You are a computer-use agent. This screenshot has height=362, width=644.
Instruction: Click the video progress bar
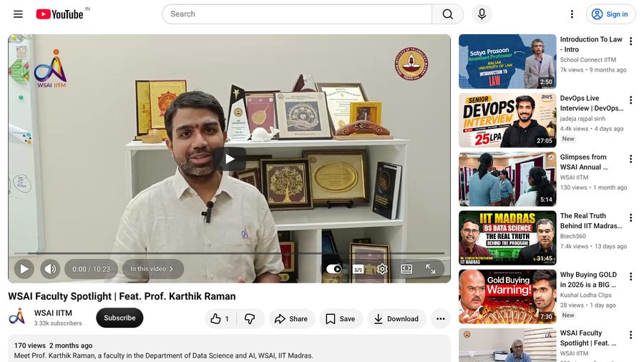229,253
